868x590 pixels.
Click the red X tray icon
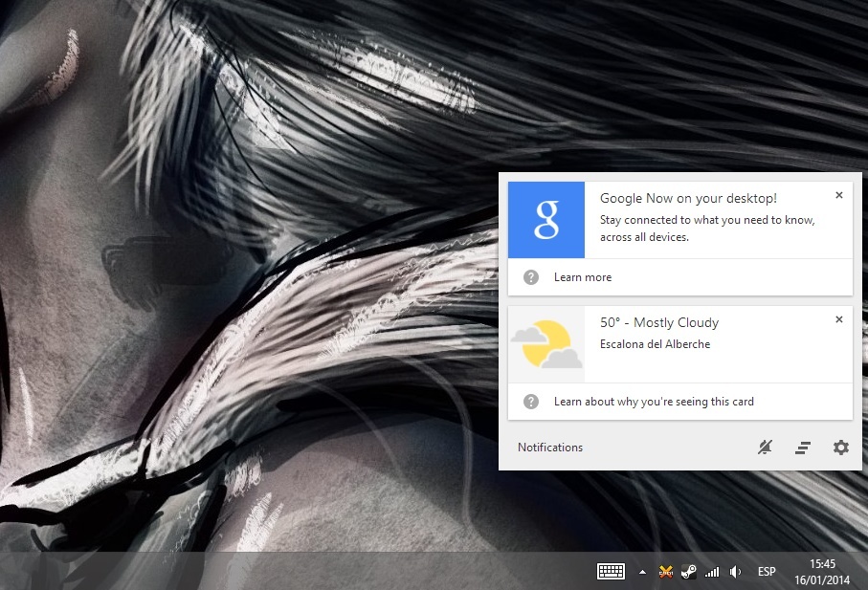click(665, 571)
